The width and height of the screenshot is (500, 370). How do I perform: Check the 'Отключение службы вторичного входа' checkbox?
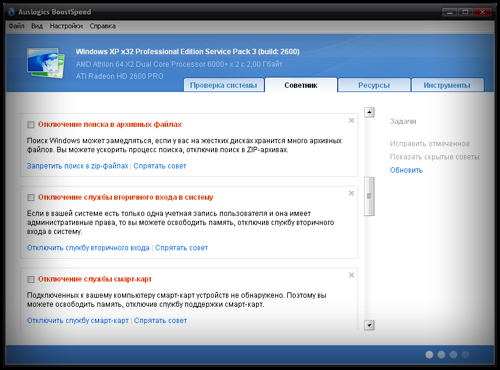click(31, 197)
